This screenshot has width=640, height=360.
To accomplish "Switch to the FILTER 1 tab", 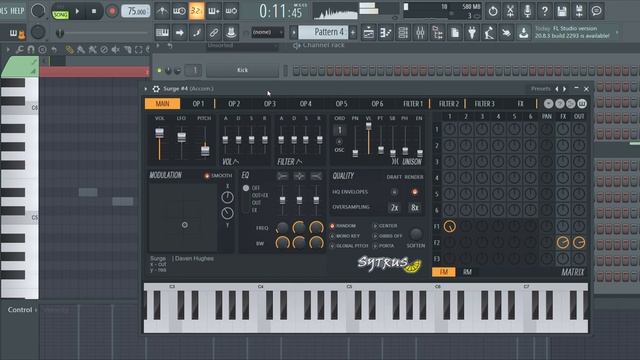I will coord(413,104).
